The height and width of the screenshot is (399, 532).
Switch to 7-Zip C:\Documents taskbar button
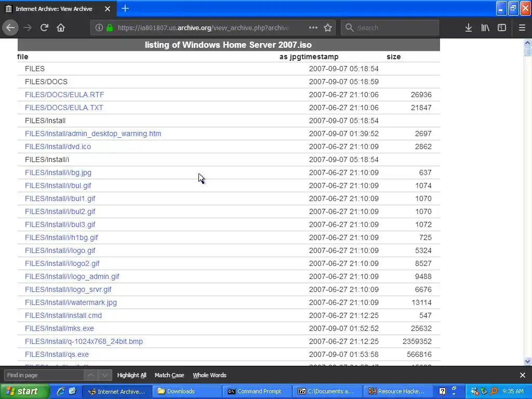328,391
